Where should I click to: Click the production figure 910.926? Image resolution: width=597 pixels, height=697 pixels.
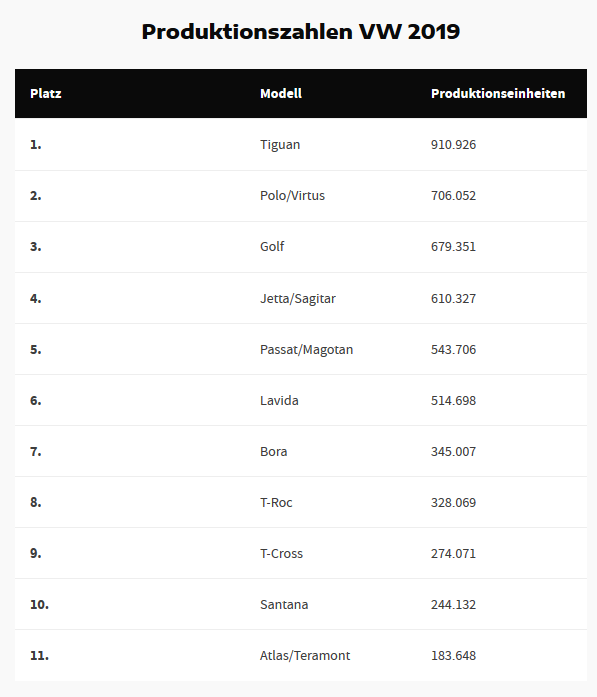[453, 145]
